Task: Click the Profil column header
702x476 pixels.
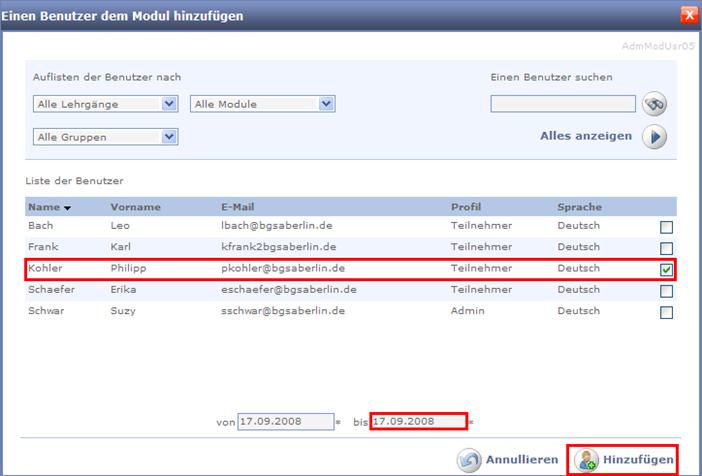Action: pyautogui.click(x=466, y=207)
